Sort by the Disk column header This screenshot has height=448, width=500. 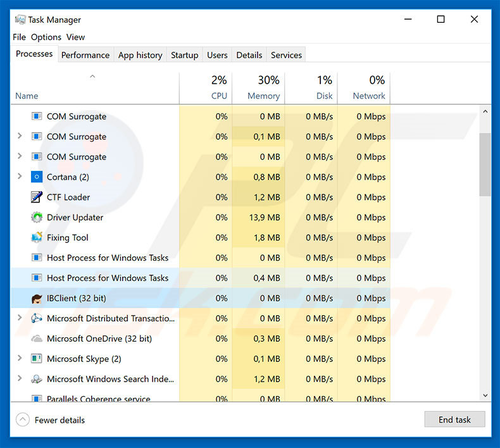pos(311,88)
